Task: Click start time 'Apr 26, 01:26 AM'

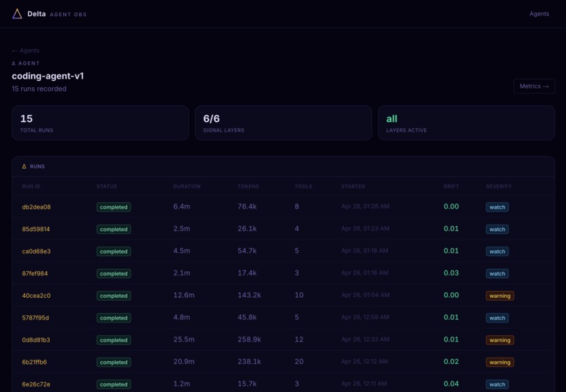Action: (x=365, y=207)
